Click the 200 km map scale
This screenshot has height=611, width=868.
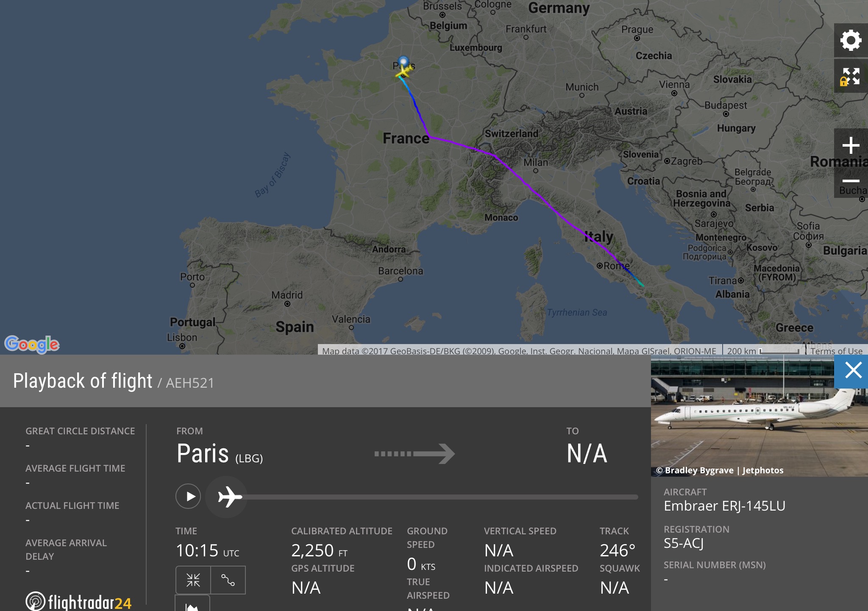pos(762,351)
